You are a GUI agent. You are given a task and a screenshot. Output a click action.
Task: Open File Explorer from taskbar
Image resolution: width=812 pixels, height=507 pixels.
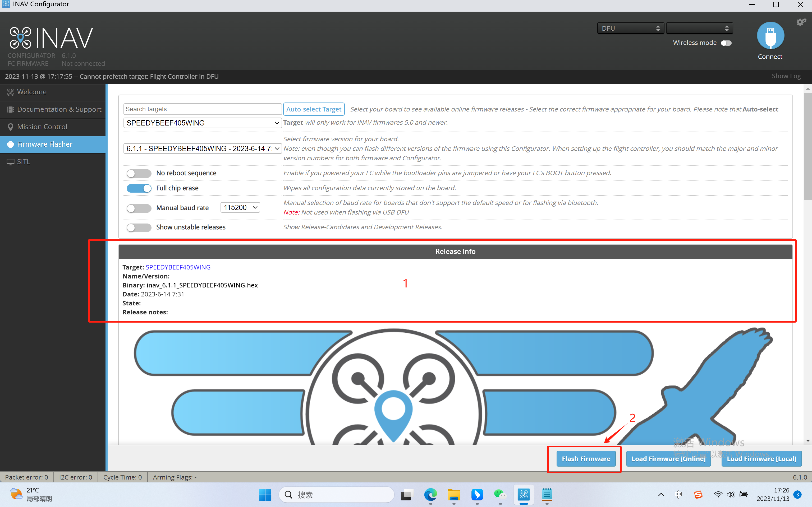(x=454, y=495)
